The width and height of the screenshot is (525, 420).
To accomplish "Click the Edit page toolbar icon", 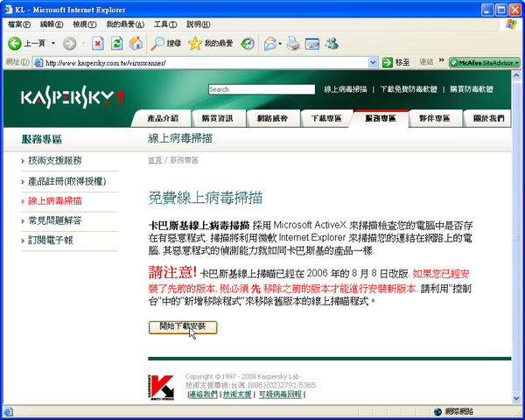I will pos(312,44).
